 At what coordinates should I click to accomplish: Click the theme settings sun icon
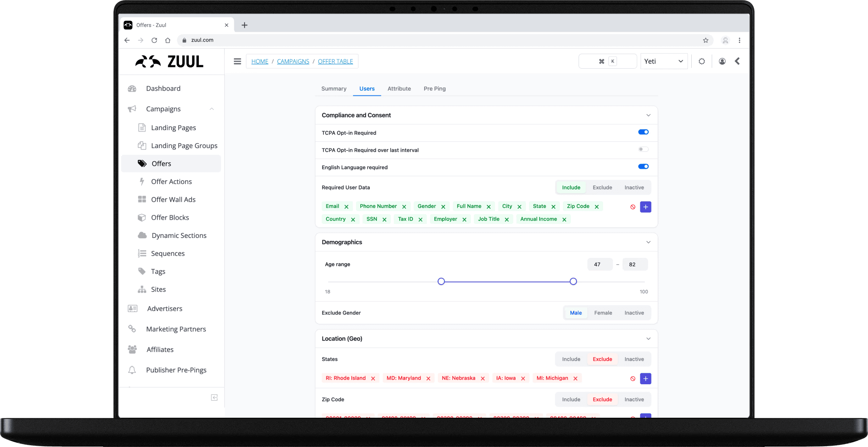702,61
